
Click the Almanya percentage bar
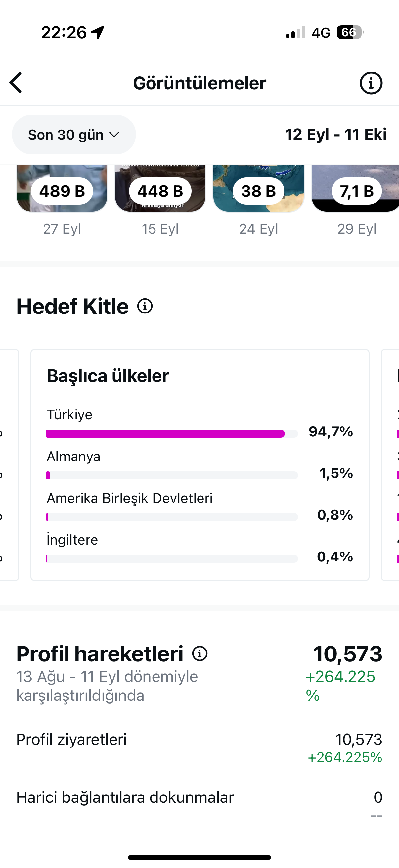(x=172, y=475)
